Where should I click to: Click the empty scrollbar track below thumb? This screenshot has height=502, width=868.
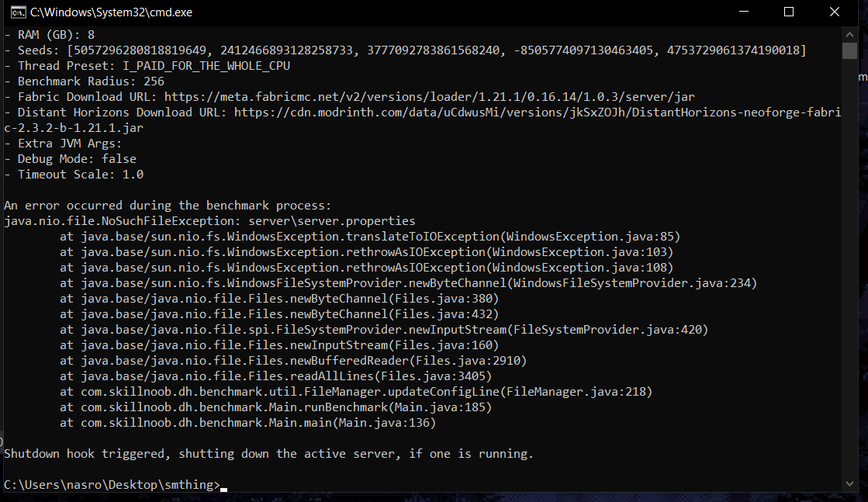[x=849, y=272]
